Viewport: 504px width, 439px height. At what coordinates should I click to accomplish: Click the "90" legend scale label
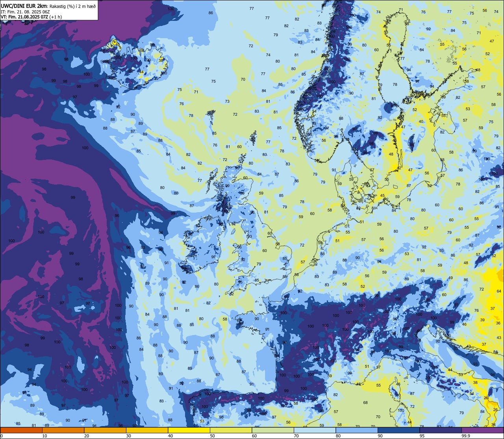tap(380, 436)
